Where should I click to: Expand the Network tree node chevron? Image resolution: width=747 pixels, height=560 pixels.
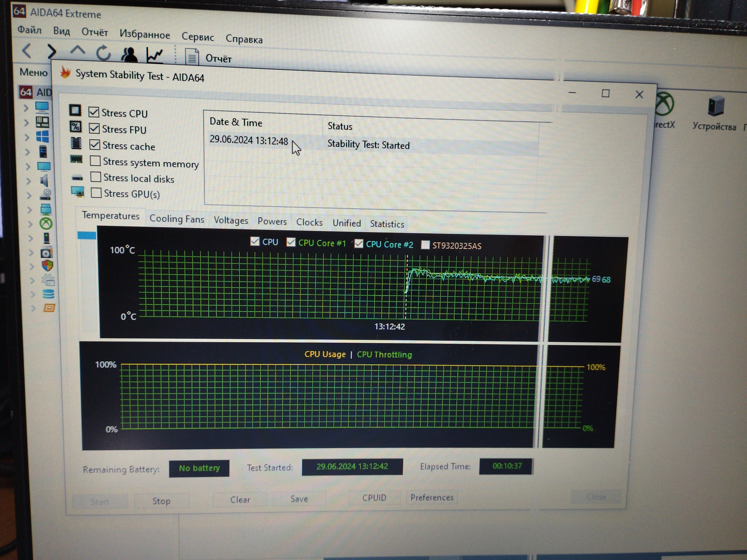(x=30, y=210)
